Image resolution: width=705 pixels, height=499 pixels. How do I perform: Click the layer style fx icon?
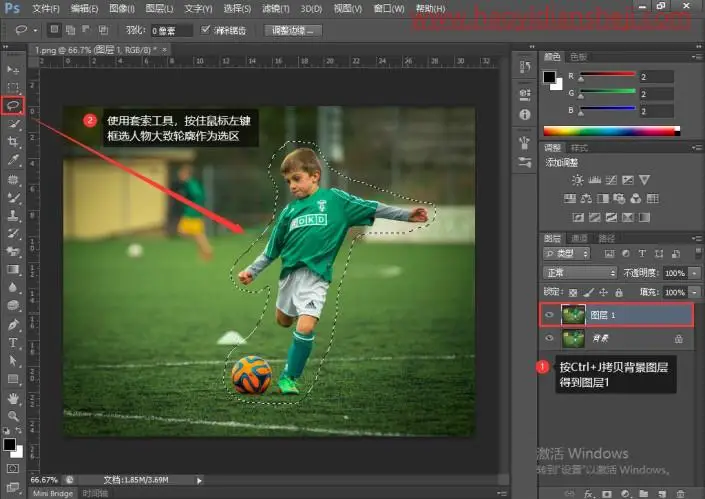pyautogui.click(x=588, y=494)
